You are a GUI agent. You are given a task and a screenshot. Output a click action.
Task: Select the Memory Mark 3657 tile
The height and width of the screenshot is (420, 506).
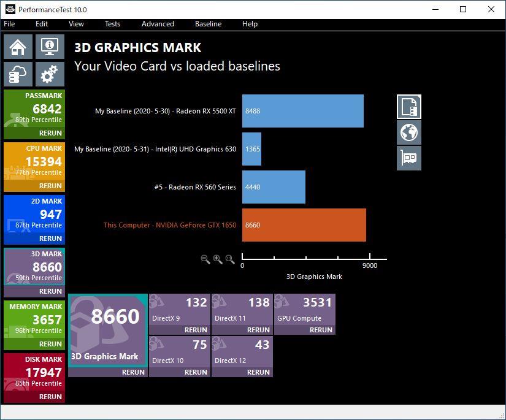(34, 320)
